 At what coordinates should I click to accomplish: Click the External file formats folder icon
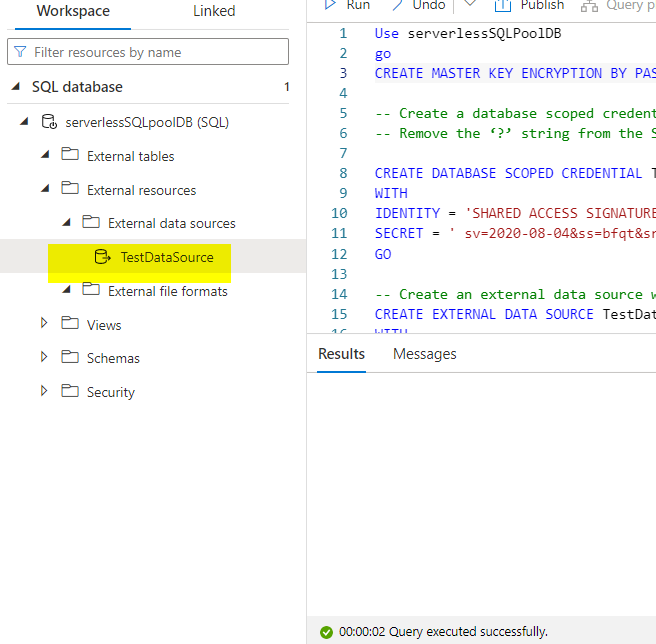point(91,290)
